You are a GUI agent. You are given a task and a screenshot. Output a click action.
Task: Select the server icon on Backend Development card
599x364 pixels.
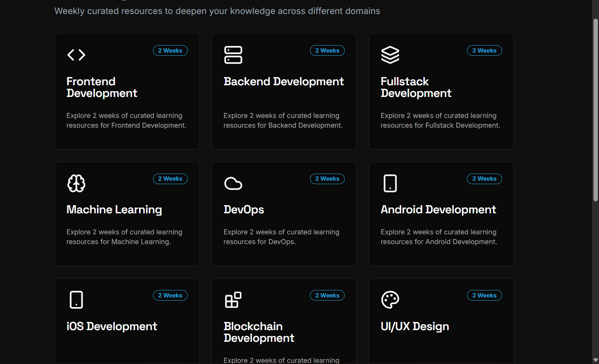coord(233,55)
